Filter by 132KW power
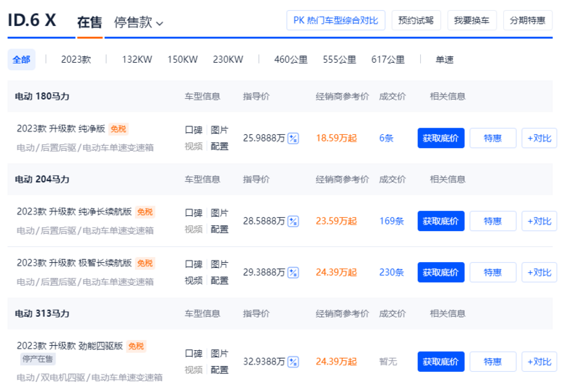 (137, 59)
